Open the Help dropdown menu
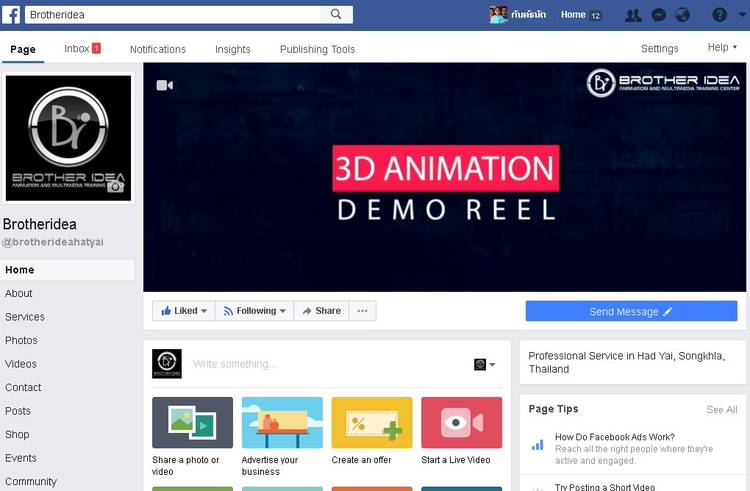Viewport: 750px width, 491px height. (722, 48)
